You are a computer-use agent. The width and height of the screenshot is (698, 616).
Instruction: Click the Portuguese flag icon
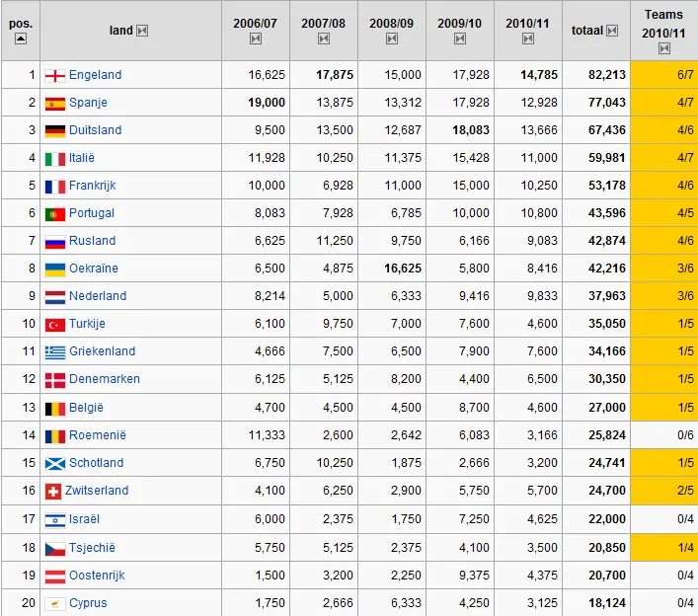55,214
